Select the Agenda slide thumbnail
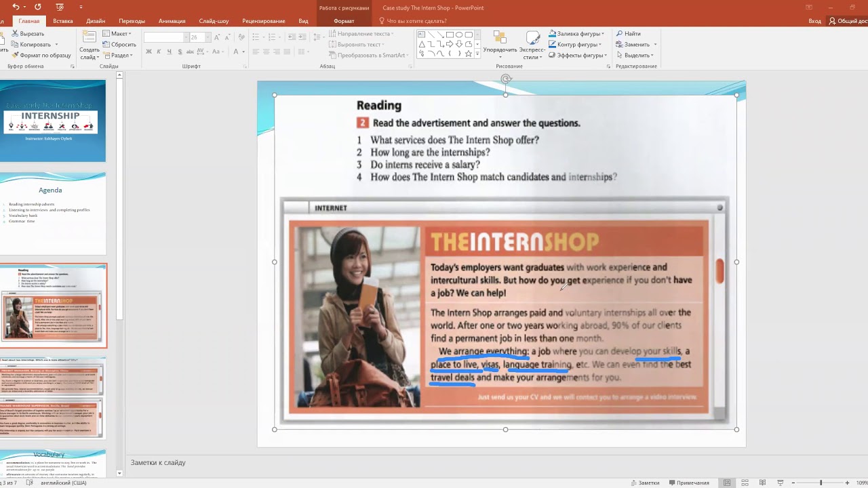The height and width of the screenshot is (488, 868). pos(54,213)
